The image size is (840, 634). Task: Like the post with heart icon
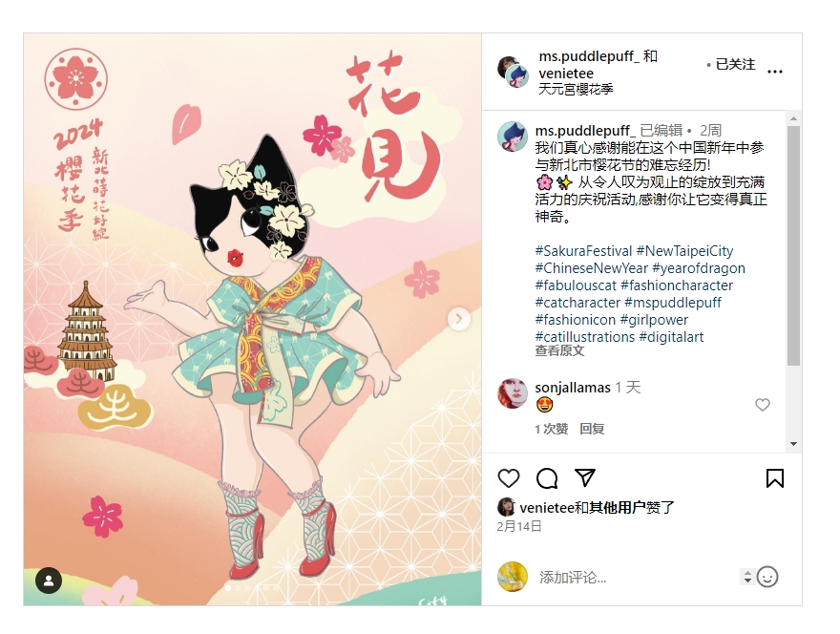[x=509, y=478]
